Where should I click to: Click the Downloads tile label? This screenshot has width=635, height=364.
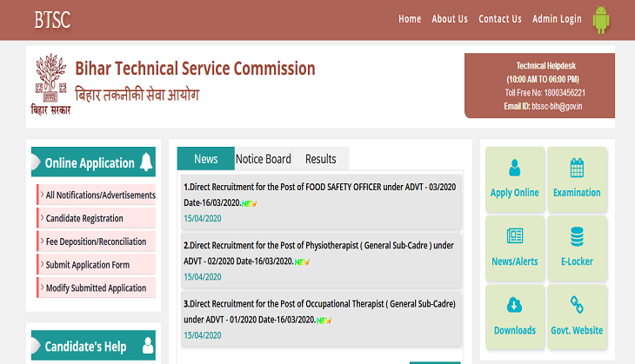515,330
